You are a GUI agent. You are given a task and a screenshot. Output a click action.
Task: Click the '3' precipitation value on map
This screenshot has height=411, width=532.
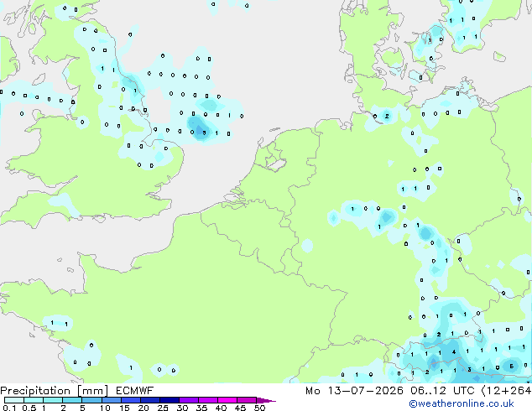(469, 369)
